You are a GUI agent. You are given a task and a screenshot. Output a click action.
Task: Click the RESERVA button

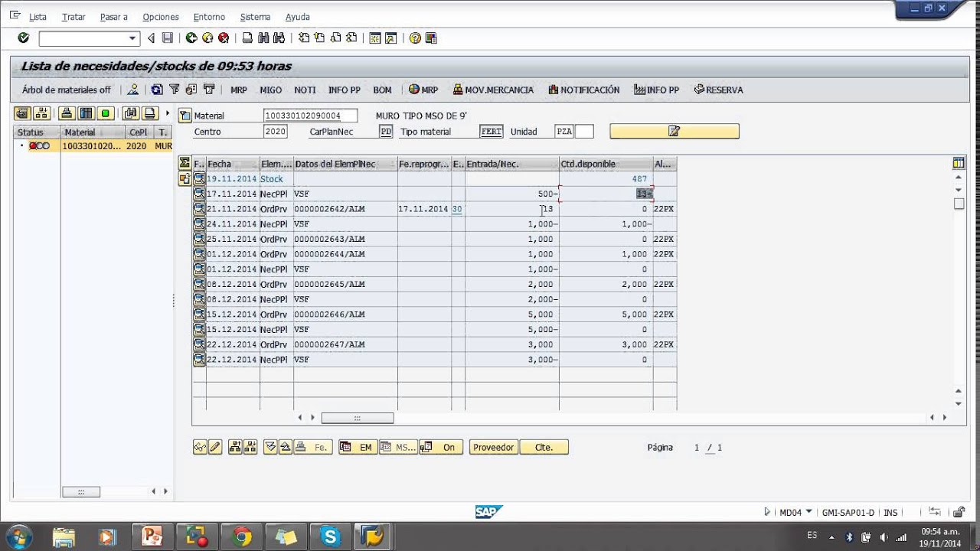718,90
